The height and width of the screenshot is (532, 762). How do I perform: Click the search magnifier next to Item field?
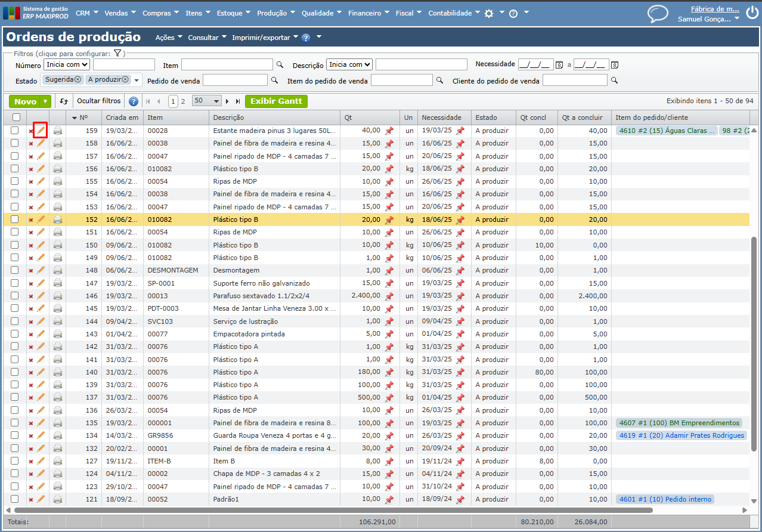click(x=280, y=64)
